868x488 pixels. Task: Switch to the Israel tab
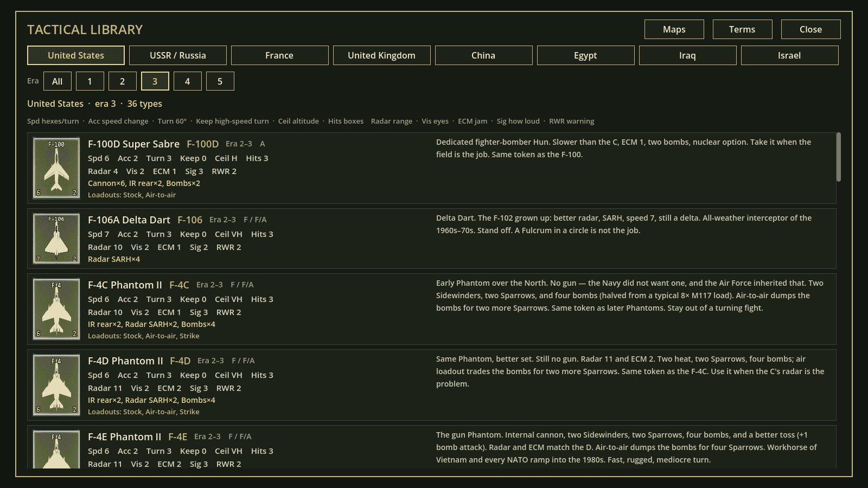[x=790, y=55]
